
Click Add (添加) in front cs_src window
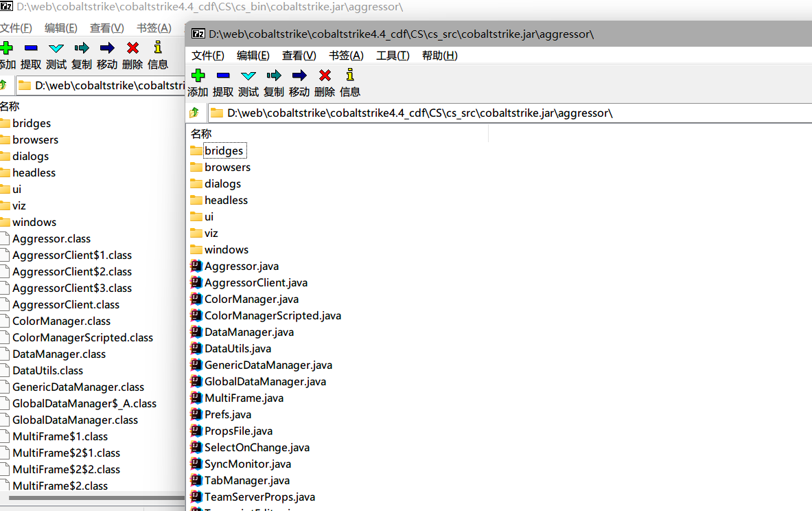click(198, 83)
